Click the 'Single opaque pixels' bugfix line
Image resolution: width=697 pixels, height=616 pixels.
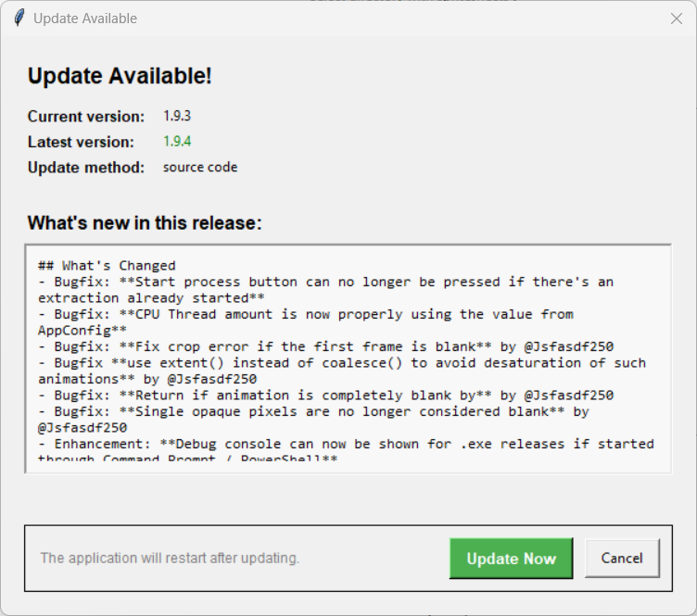313,420
